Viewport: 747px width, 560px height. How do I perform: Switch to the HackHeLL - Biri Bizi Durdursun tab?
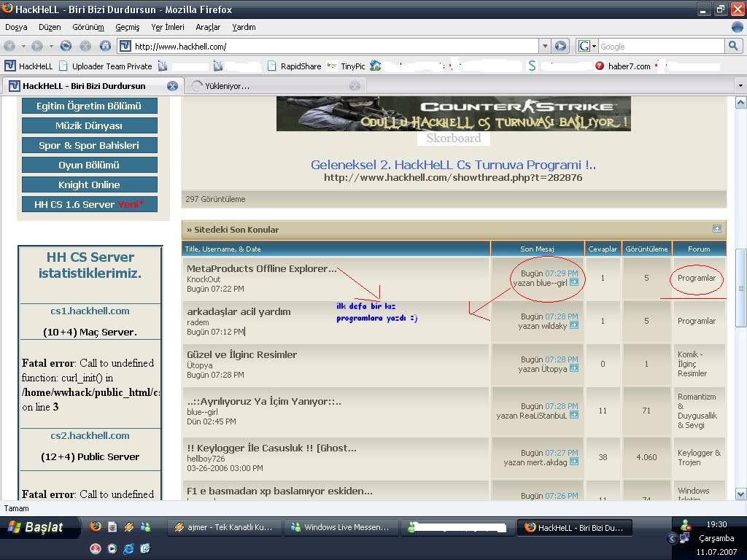92,86
